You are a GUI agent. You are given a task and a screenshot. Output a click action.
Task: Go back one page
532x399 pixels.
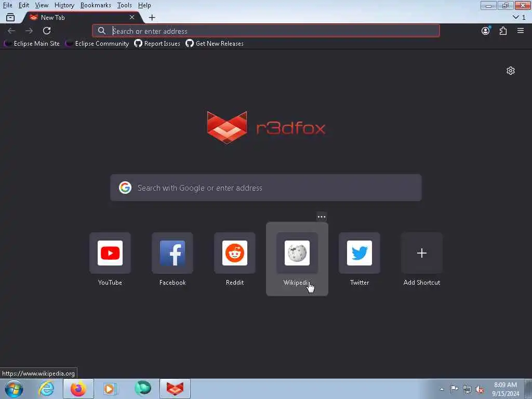pos(11,31)
